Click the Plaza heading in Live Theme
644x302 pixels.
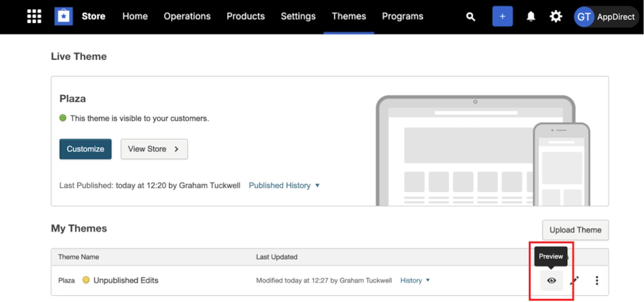72,98
